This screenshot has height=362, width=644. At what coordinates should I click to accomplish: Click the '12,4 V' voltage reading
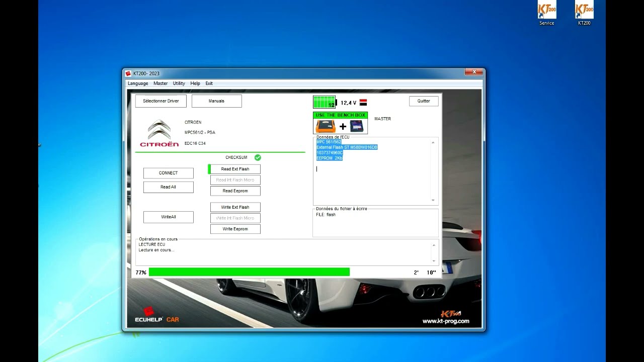tap(348, 103)
